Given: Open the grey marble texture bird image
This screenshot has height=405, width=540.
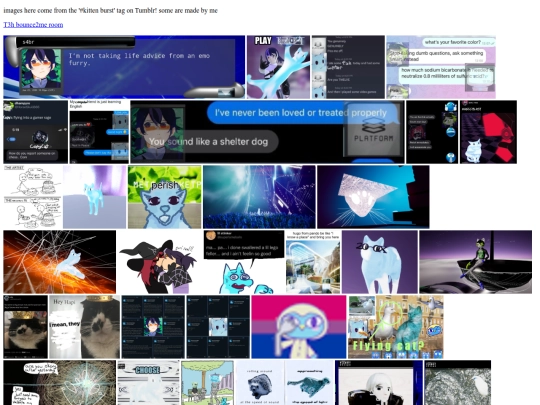Looking at the screenshot, I should click(x=458, y=383).
